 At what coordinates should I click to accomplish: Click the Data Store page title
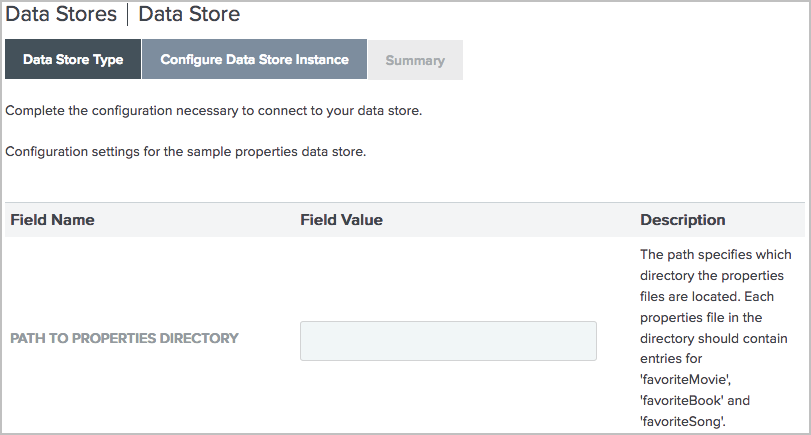[x=189, y=15]
